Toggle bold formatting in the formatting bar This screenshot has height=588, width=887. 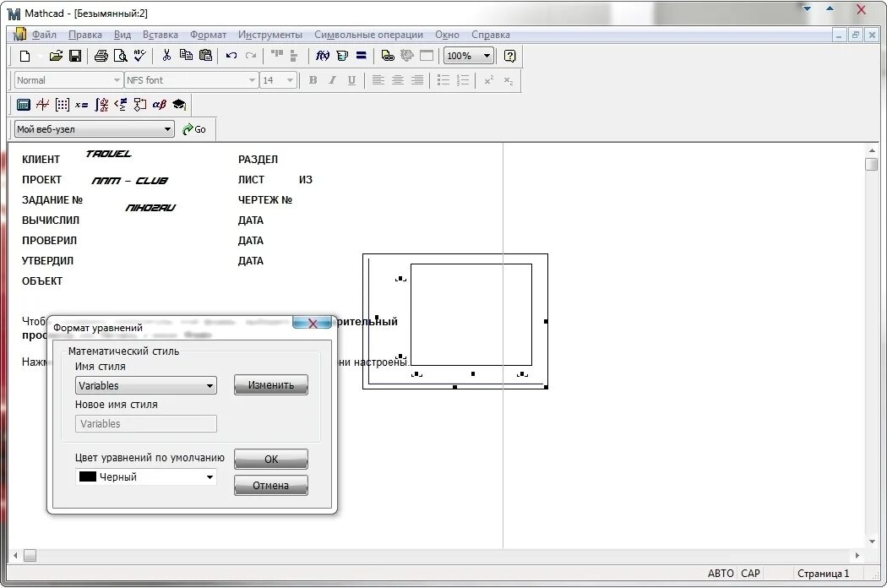313,79
